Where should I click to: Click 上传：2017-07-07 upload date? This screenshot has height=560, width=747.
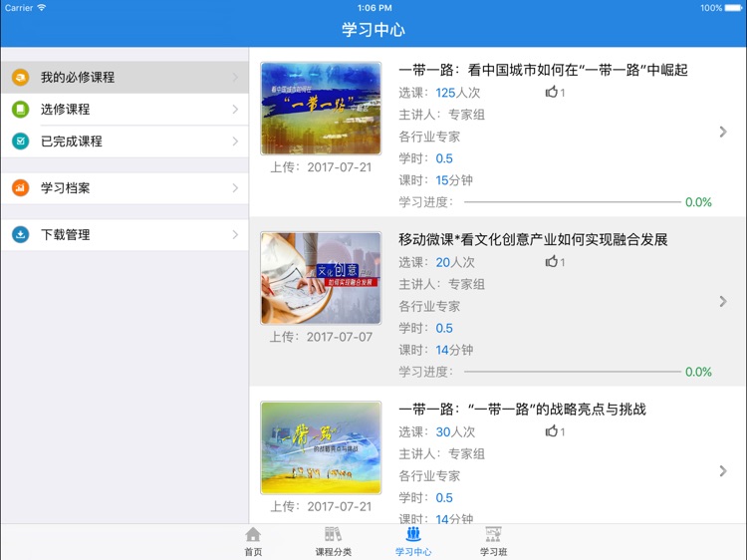point(321,337)
